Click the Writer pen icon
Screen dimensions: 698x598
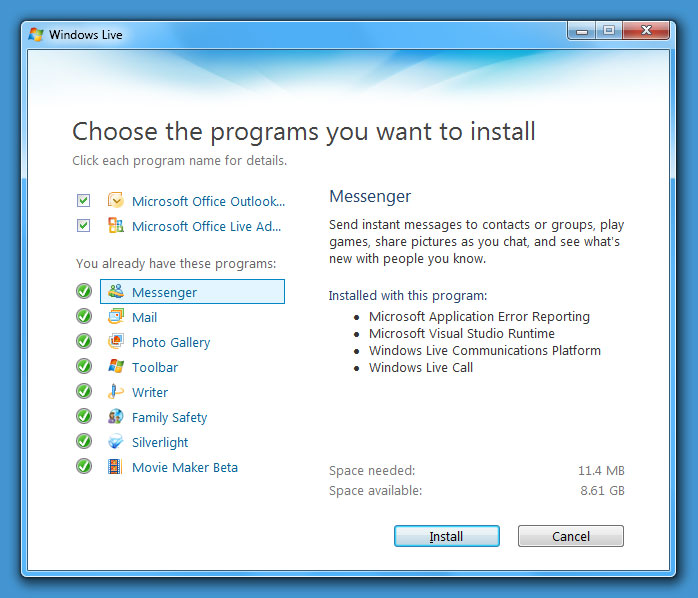(x=116, y=391)
